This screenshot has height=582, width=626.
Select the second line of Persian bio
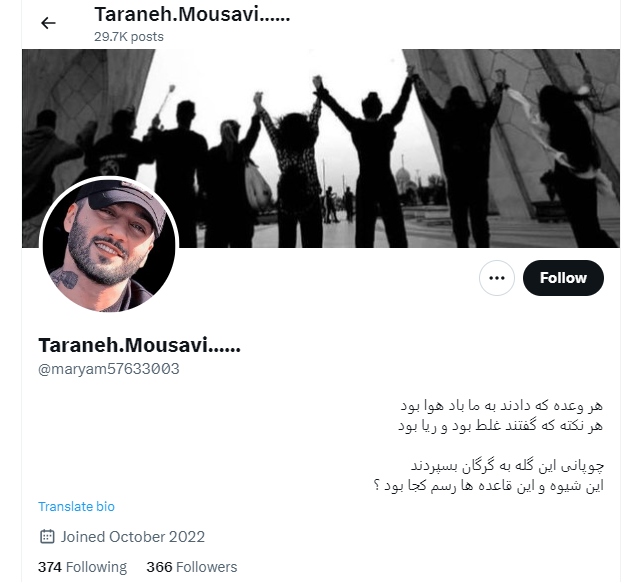click(500, 426)
